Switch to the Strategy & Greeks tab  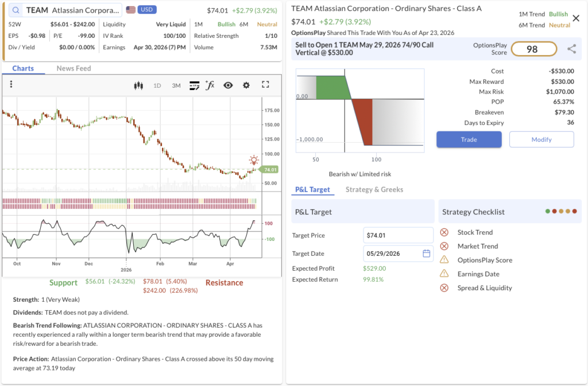point(374,189)
